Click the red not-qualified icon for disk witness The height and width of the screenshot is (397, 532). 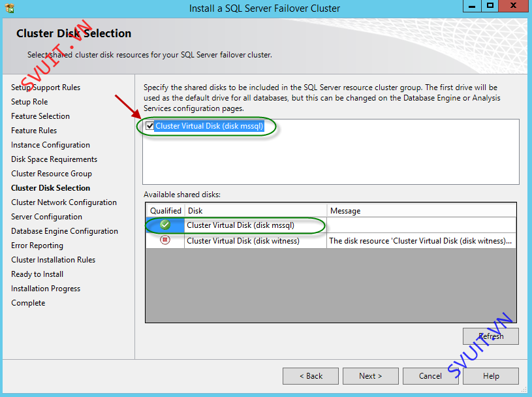(x=165, y=240)
